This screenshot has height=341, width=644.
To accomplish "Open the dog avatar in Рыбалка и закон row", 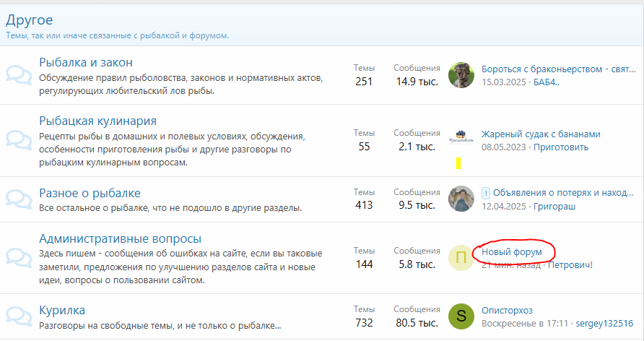I will tap(461, 75).
